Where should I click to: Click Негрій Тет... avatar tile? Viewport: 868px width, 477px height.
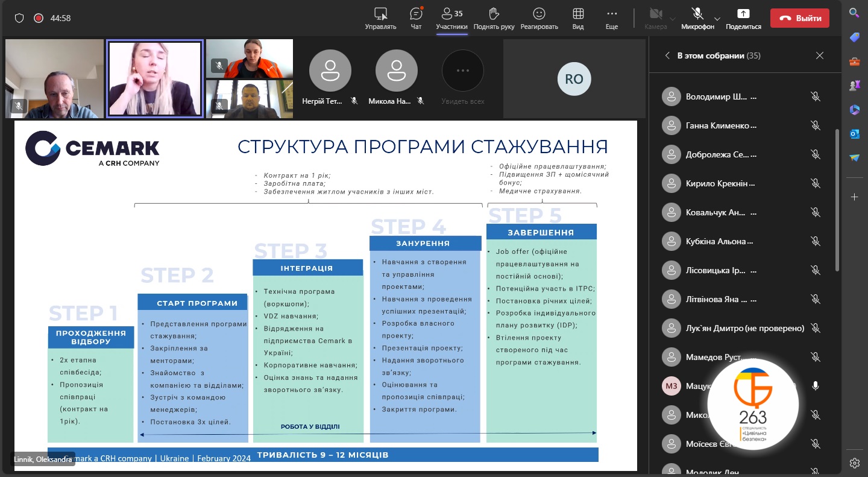point(330,78)
